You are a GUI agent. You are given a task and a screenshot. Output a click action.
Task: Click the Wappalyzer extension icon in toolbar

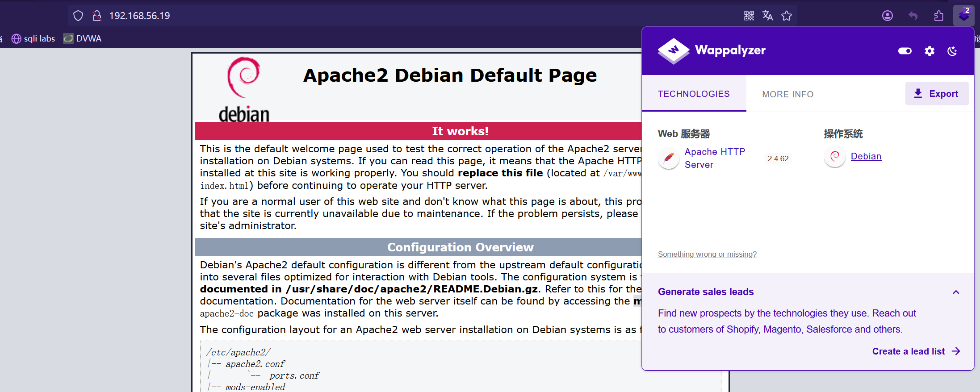pos(963,16)
